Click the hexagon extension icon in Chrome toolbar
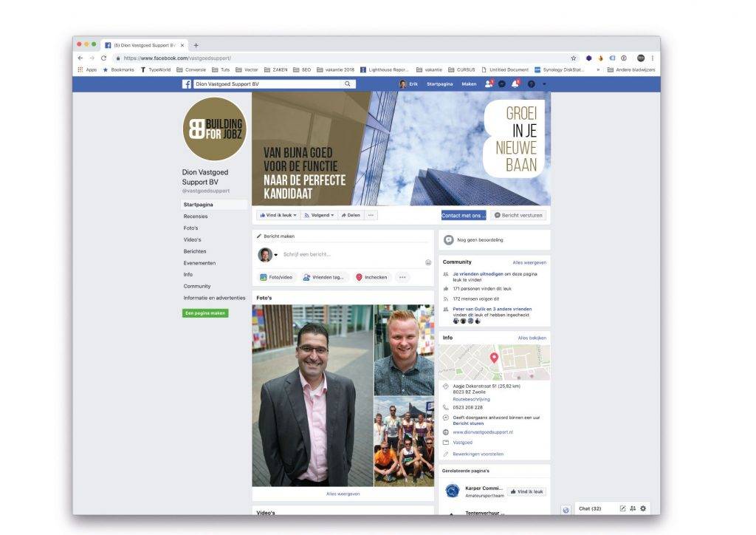The height and width of the screenshot is (535, 756). click(x=588, y=58)
